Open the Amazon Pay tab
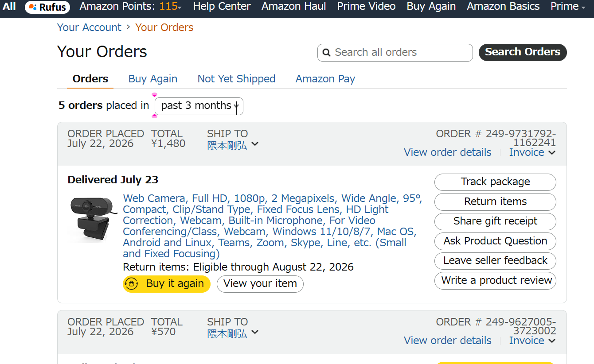The image size is (594, 364). click(325, 79)
